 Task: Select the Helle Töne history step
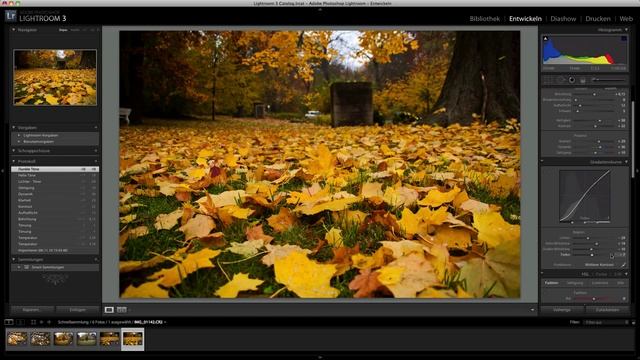point(55,175)
